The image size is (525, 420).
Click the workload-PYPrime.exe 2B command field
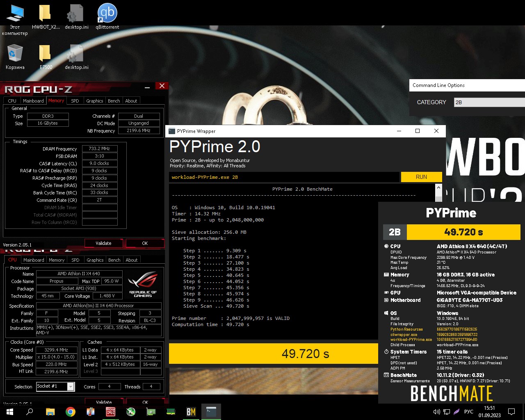[x=284, y=177]
